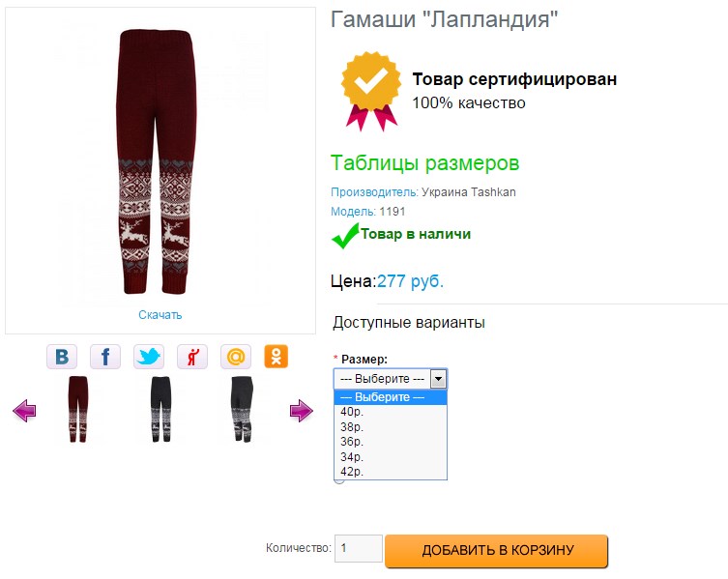
Task: Click the Скачать download link
Action: click(160, 315)
